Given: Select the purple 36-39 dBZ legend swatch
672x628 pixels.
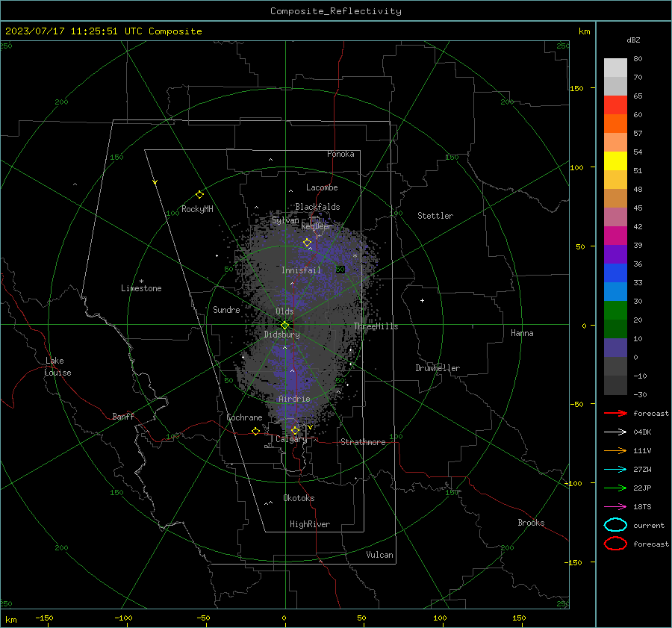Looking at the screenshot, I should 615,255.
